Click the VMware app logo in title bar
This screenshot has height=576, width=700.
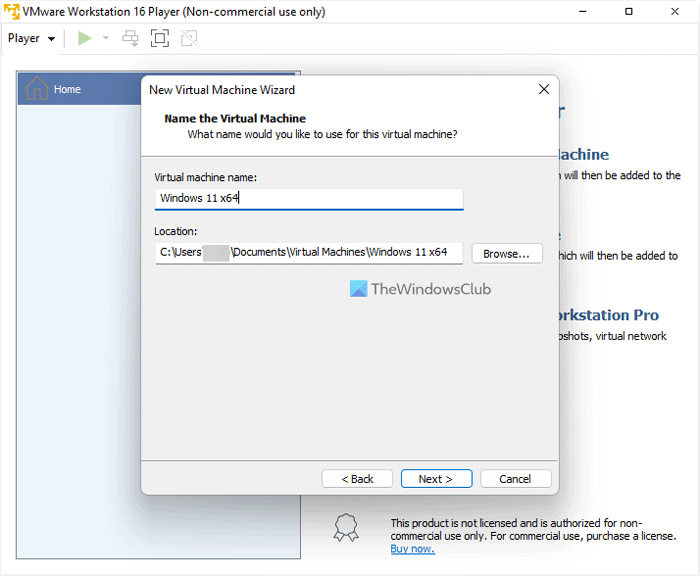point(12,12)
